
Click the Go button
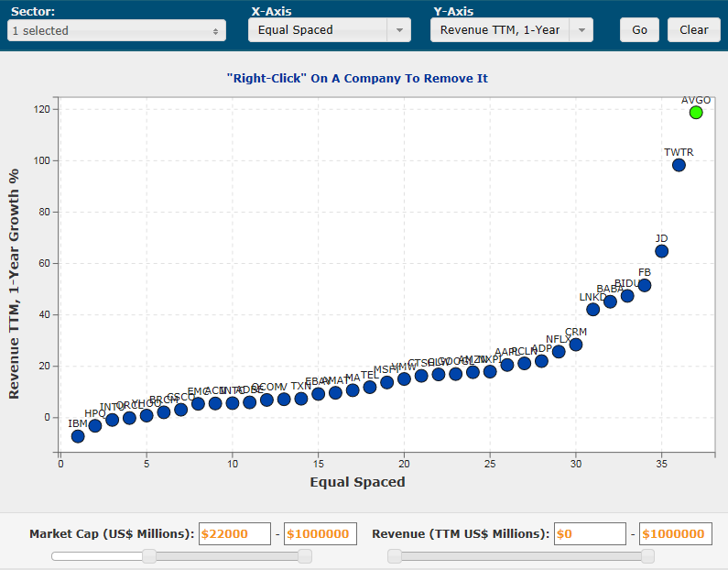pos(639,30)
